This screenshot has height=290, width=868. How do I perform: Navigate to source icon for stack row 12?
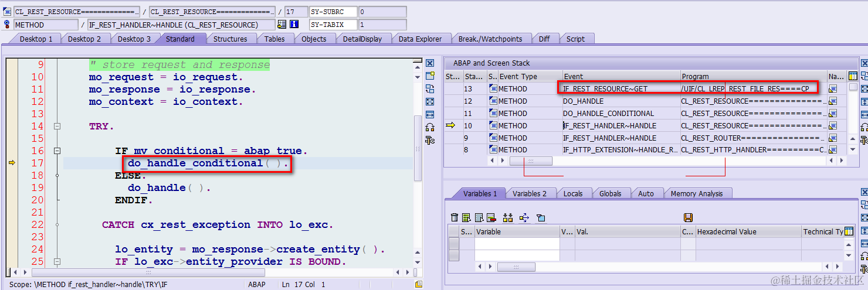pyautogui.click(x=832, y=101)
